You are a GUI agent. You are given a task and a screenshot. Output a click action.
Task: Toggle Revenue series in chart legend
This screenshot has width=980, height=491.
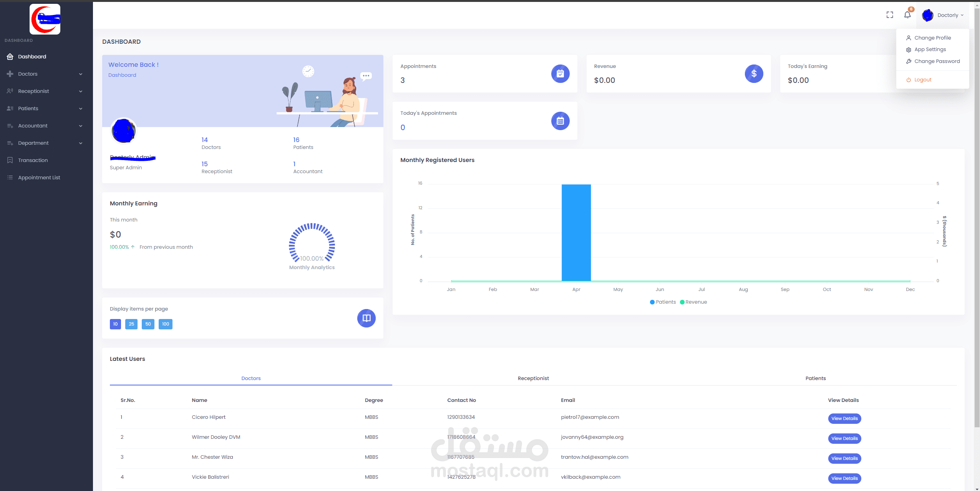[693, 302]
